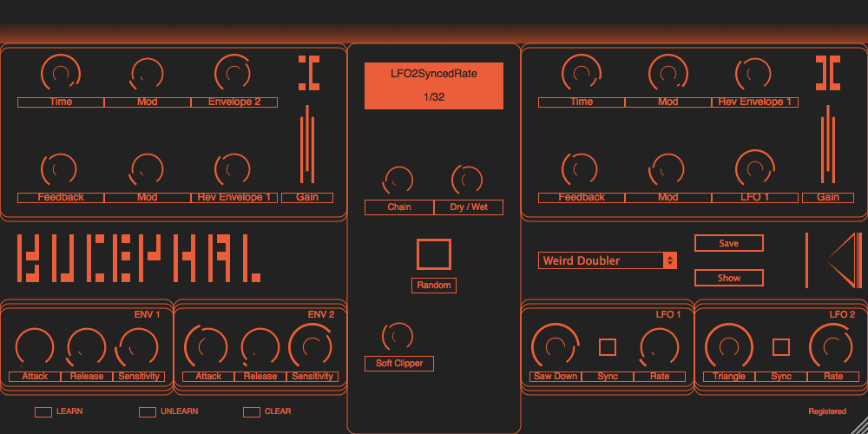The width and height of the screenshot is (868, 434).
Task: Toggle the Random square button
Action: click(x=434, y=254)
